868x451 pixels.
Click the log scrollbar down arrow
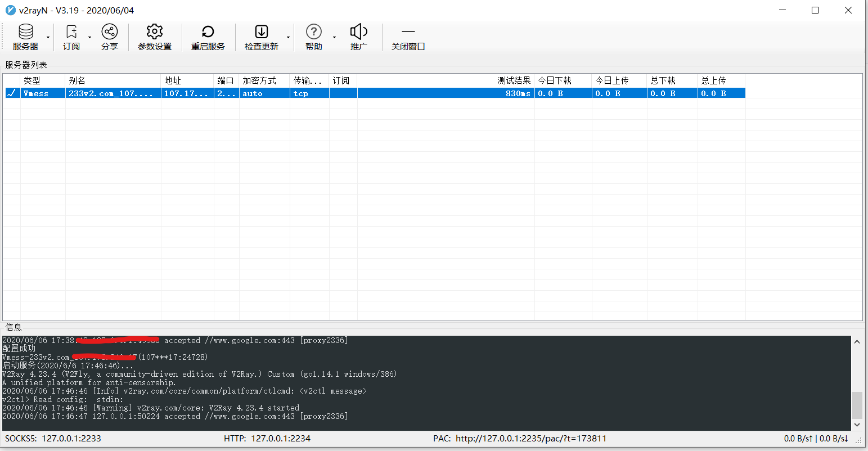click(x=857, y=425)
